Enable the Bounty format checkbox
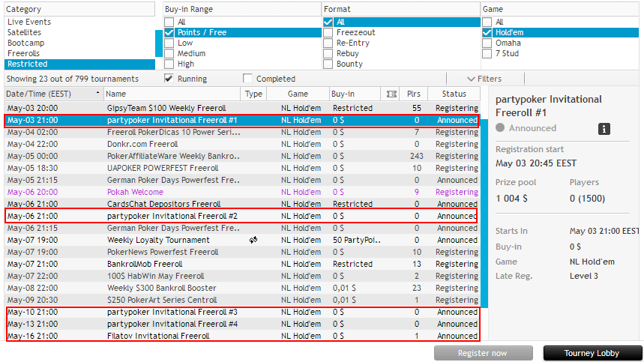 point(328,64)
